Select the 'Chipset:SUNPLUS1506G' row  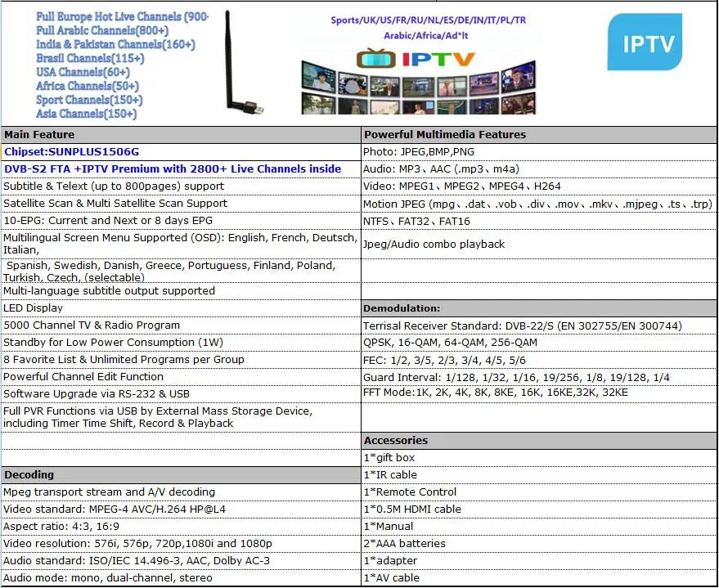click(x=181, y=151)
